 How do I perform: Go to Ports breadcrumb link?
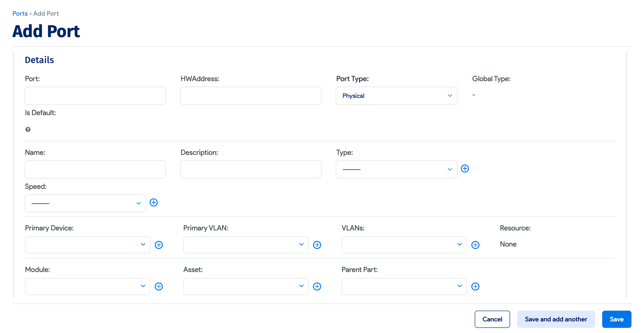click(20, 13)
